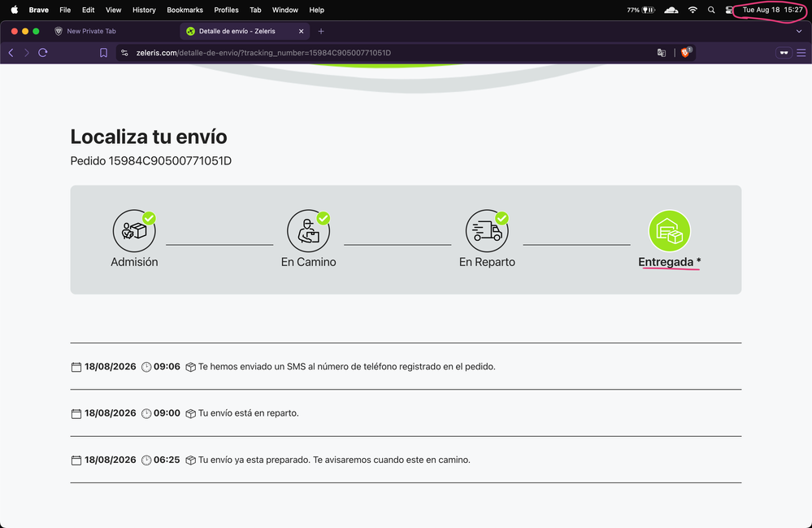Reload the current page

pyautogui.click(x=43, y=52)
